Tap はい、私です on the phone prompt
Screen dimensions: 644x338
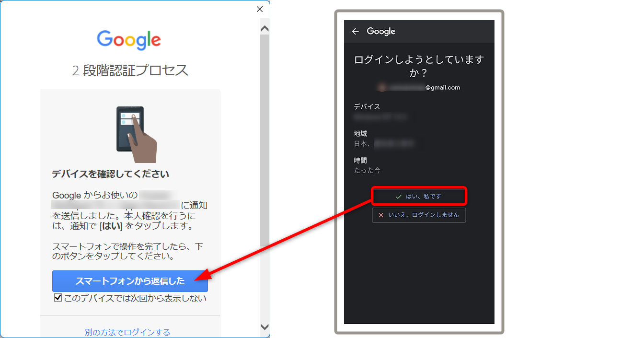coord(419,197)
